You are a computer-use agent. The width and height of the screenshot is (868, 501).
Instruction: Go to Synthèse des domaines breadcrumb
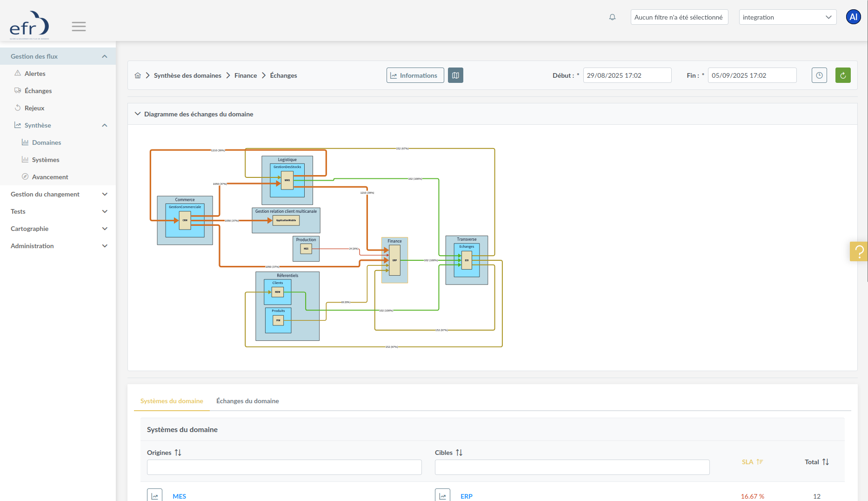pos(187,75)
